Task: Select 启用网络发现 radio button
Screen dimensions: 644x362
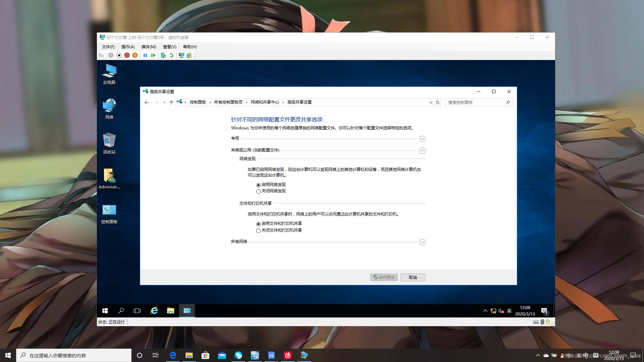Action: pos(258,185)
